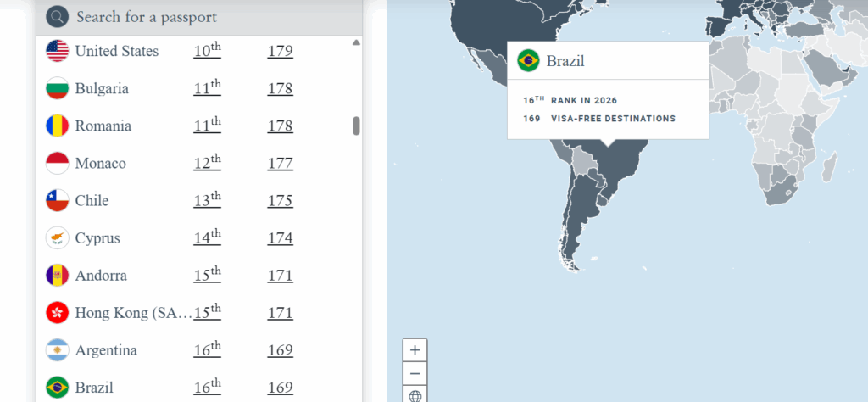This screenshot has width=868, height=402.
Task: Click Chile's score 175
Action: coord(280,201)
